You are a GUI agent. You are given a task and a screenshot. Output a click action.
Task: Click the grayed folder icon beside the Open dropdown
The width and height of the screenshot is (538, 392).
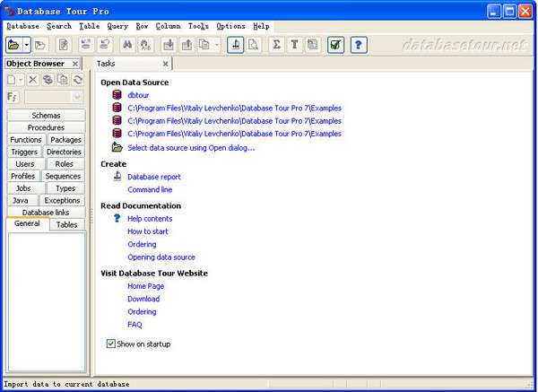[40, 45]
